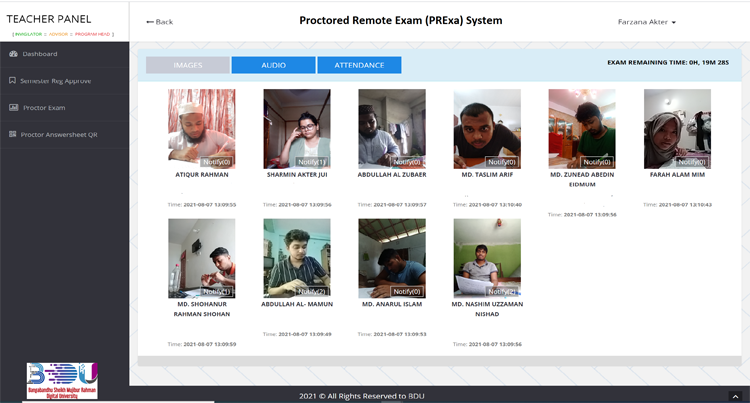
Task: Click the Semester Reg Approve bookmark icon
Action: (13, 81)
